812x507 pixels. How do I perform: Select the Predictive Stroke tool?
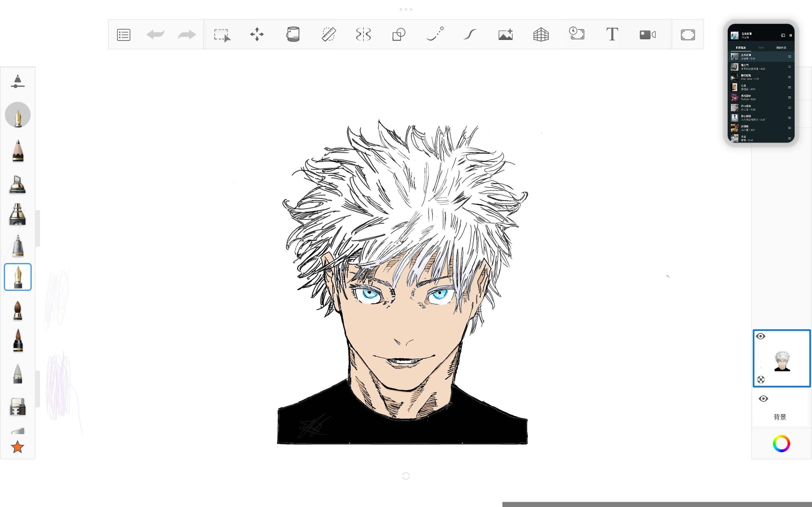[435, 34]
